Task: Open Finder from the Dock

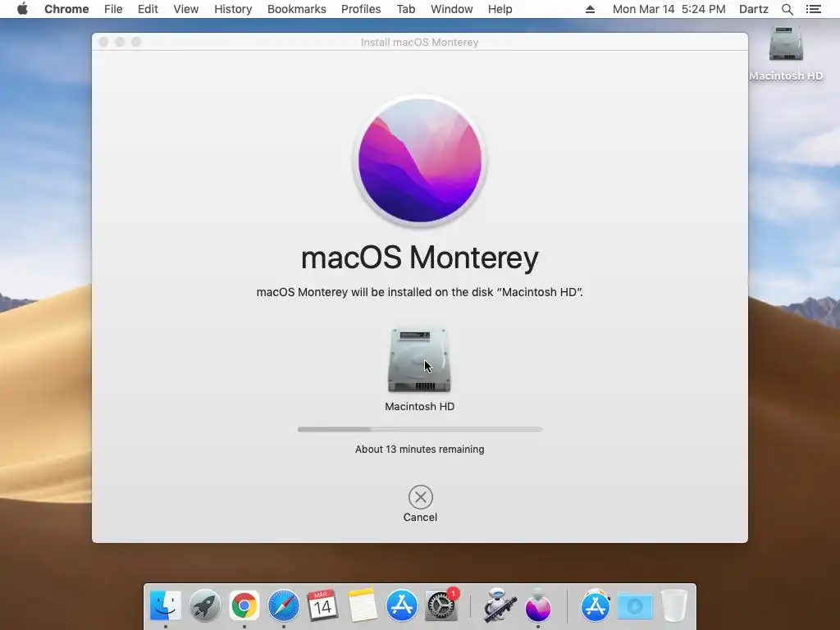Action: tap(166, 606)
